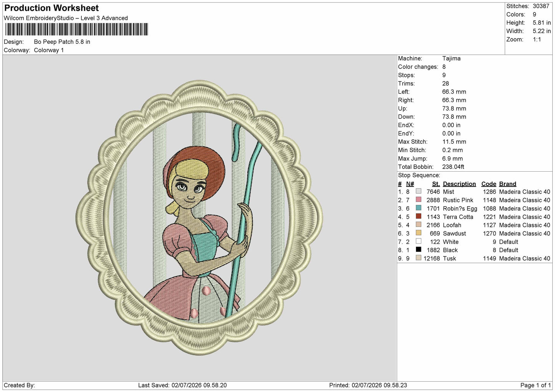Click the Terra Cotta thread code 1221
The height and width of the screenshot is (392, 555).
click(490, 217)
